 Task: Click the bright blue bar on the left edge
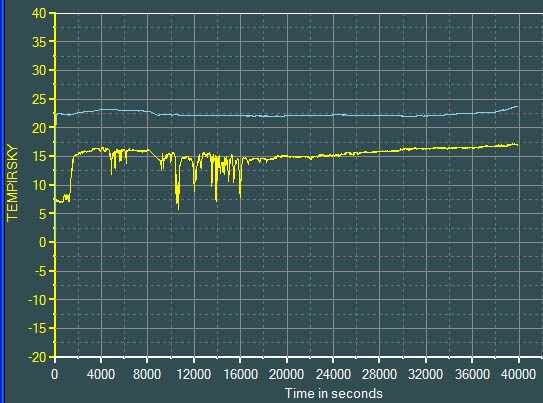(2, 202)
